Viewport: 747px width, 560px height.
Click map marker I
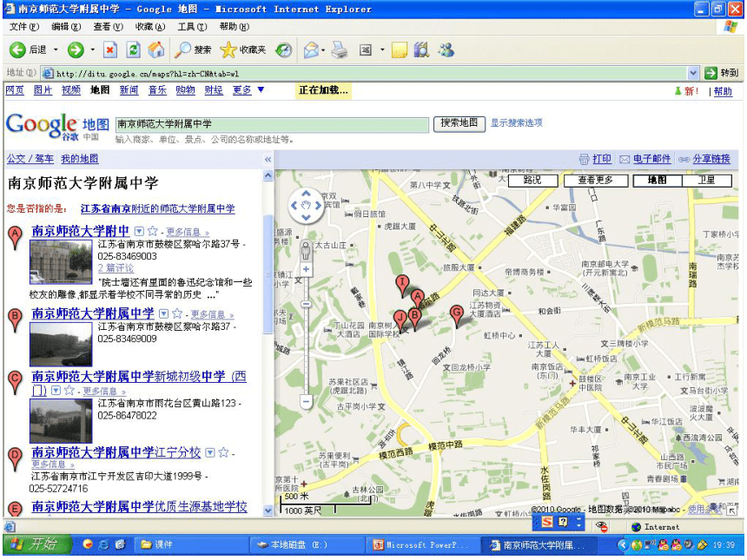pos(402,287)
